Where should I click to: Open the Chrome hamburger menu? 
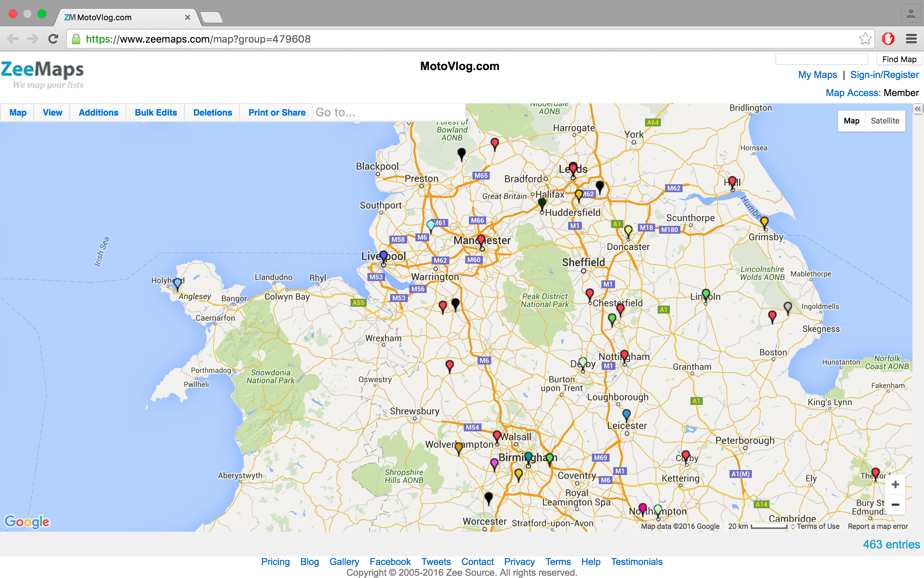pyautogui.click(x=911, y=39)
